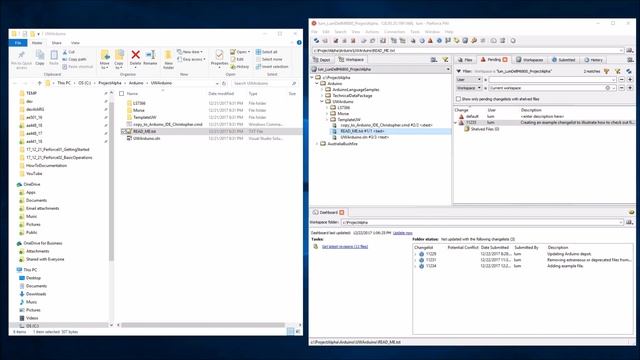Toggle the select-all checkbox in Explorer Name header

coord(122,94)
